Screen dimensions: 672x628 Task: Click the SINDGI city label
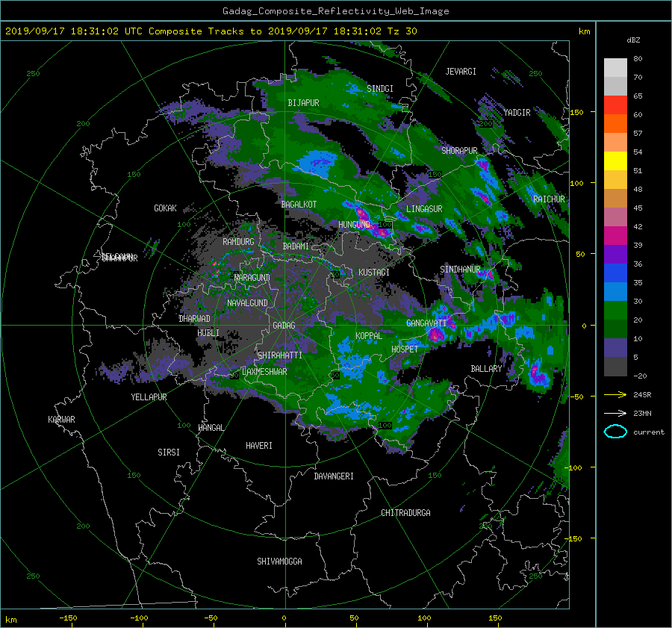pyautogui.click(x=380, y=89)
